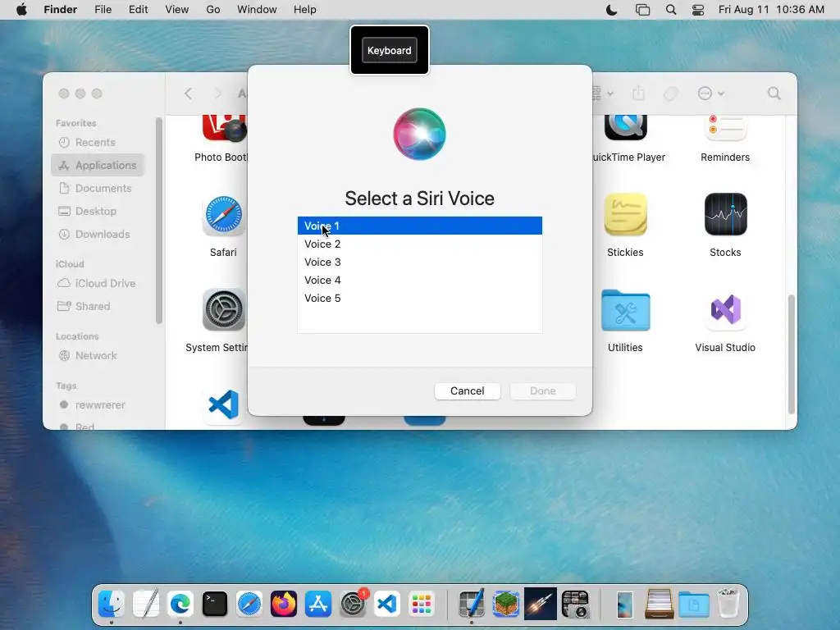
Task: Click the Finder window vertical scrollbar
Action: 792,354
